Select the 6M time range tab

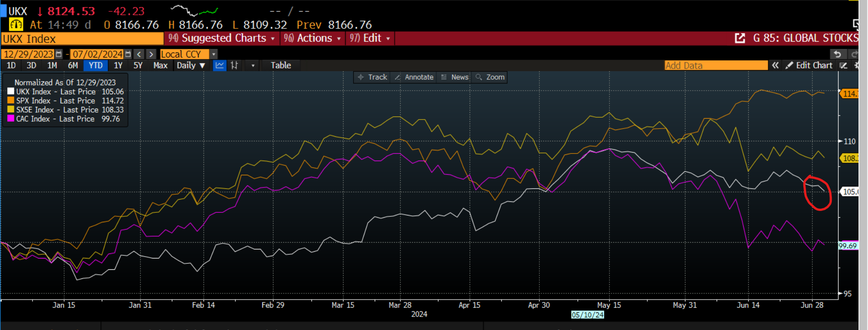point(73,66)
